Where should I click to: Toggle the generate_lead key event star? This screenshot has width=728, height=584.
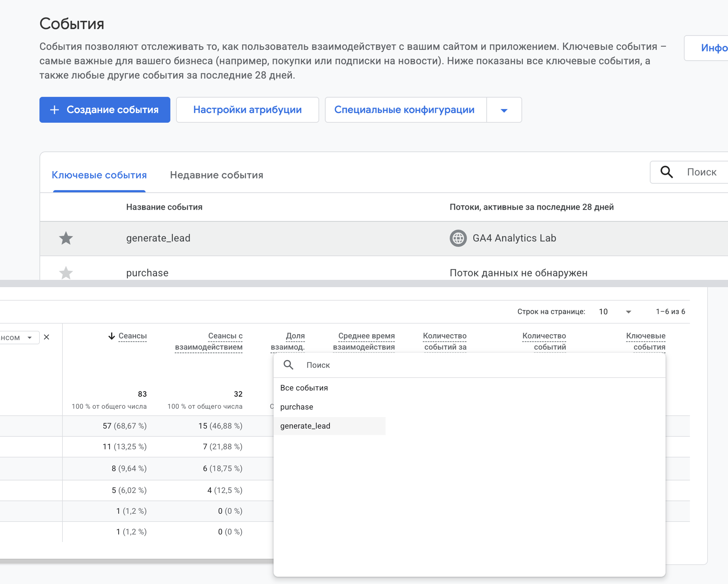(66, 238)
